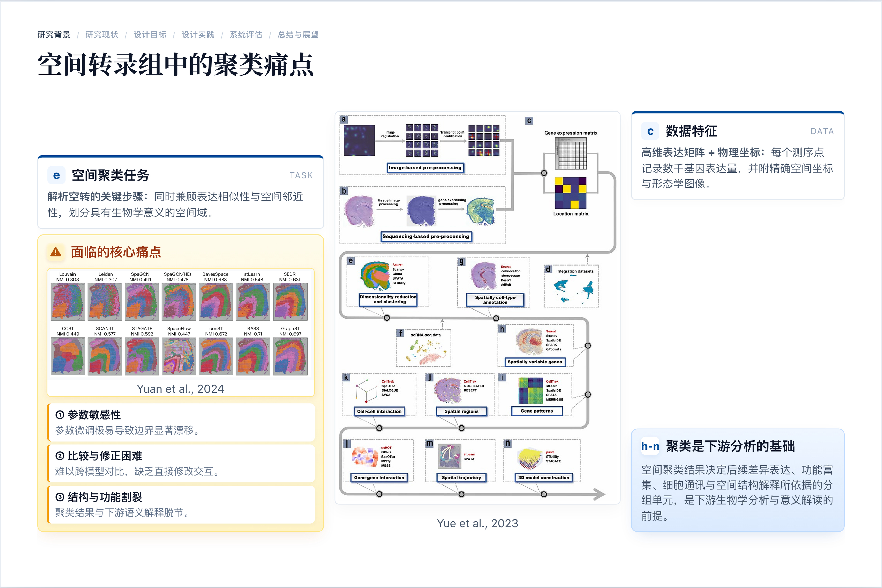The height and width of the screenshot is (588, 882).
Task: Click the 'Image-based pre-processing' label
Action: tap(425, 168)
